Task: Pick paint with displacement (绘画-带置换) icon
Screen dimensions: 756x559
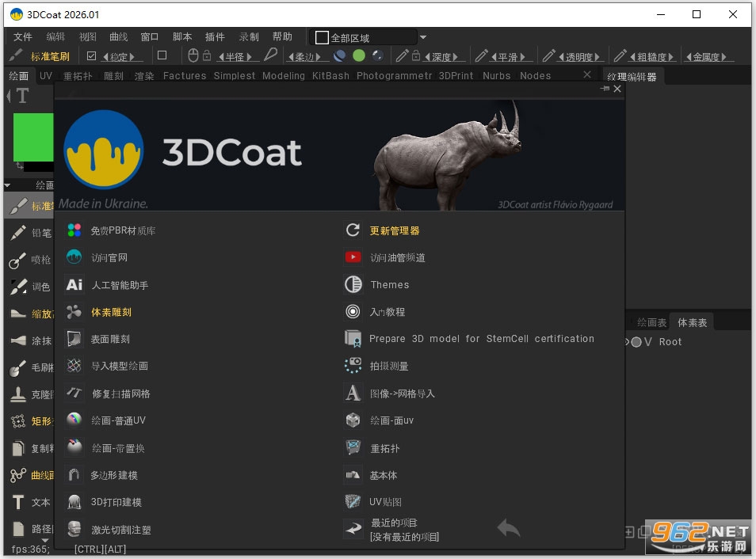Action: (74, 447)
